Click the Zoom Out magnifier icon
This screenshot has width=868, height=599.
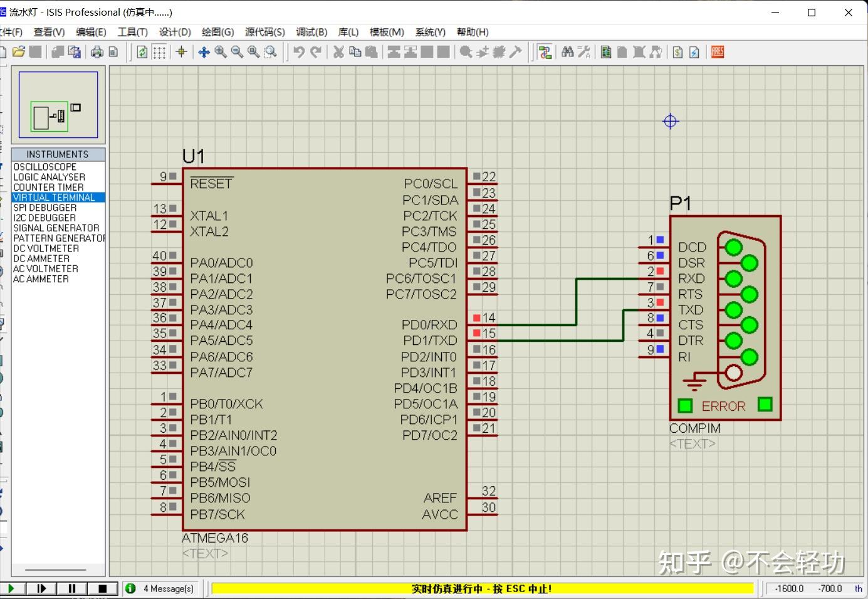(237, 52)
